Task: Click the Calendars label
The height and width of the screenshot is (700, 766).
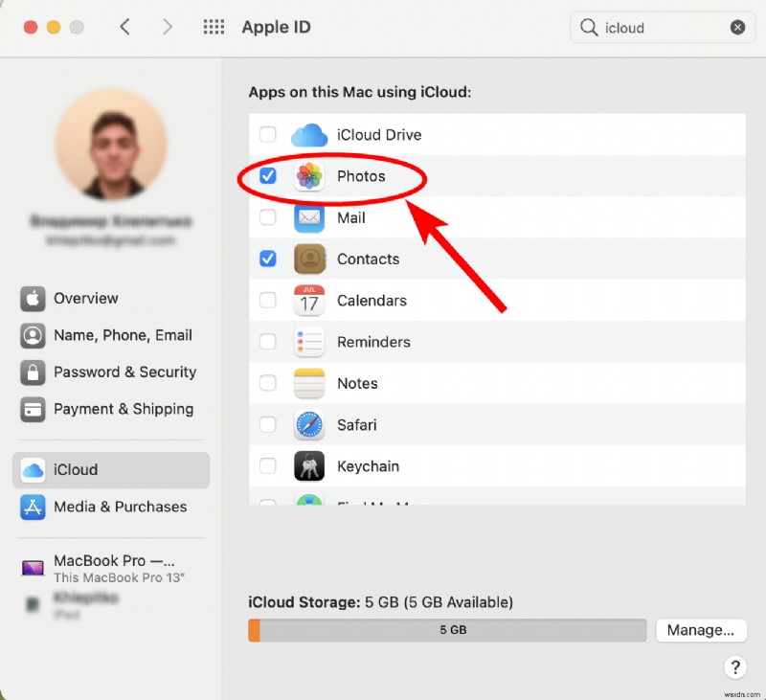Action: 372,301
